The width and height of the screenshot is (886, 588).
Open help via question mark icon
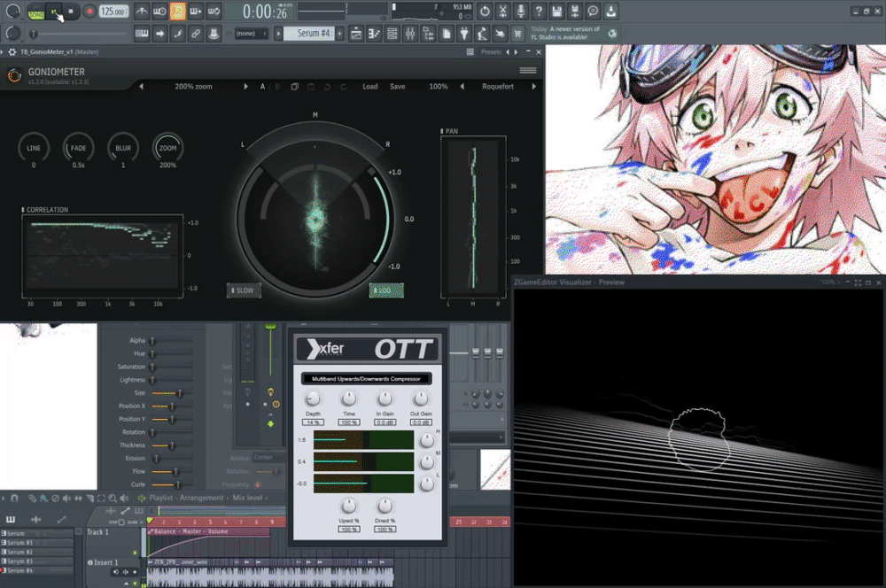click(x=539, y=11)
